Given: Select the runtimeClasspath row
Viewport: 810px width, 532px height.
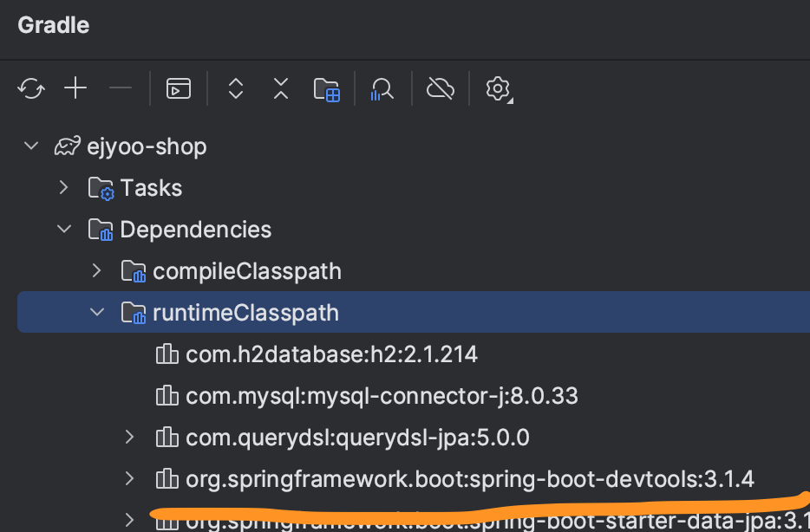Looking at the screenshot, I should pos(414,312).
